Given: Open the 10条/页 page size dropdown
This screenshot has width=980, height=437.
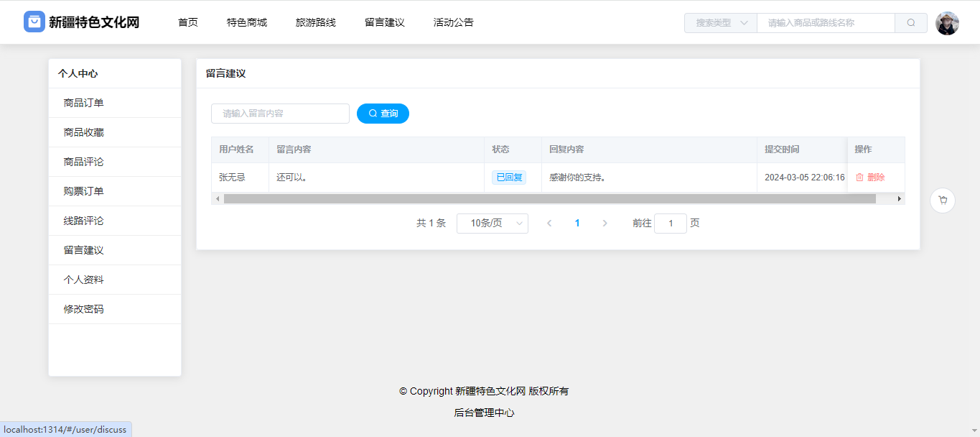Looking at the screenshot, I should point(492,224).
